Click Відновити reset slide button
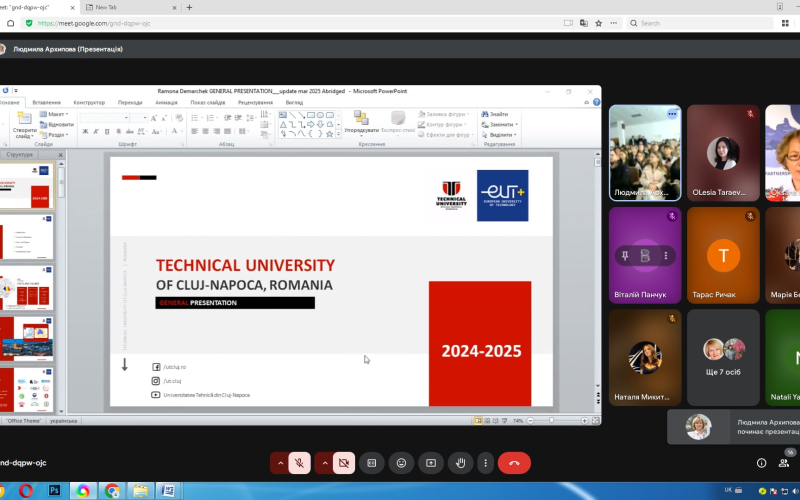 (x=57, y=124)
